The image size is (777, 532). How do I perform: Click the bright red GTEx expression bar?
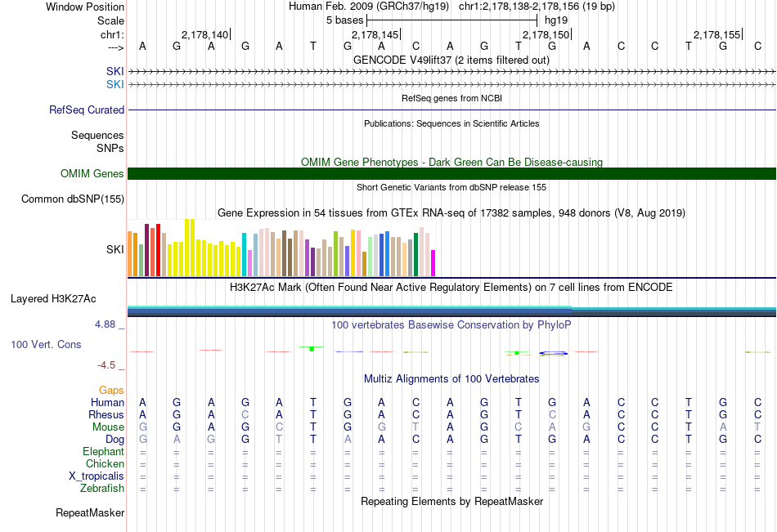click(158, 250)
